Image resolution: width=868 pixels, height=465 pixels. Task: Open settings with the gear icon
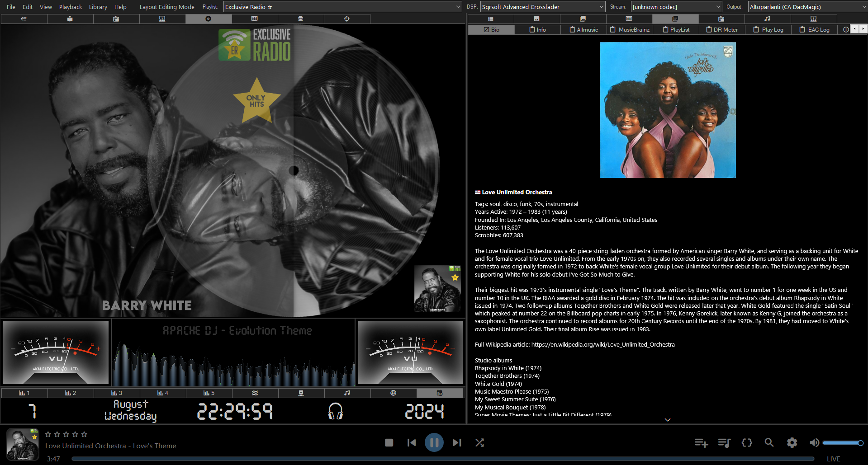pyautogui.click(x=792, y=443)
